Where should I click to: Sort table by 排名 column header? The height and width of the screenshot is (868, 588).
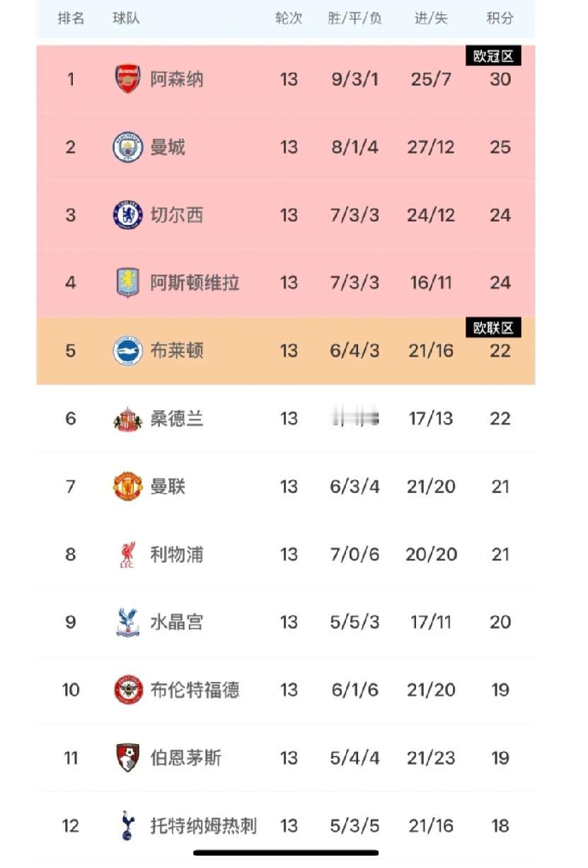tap(71, 18)
